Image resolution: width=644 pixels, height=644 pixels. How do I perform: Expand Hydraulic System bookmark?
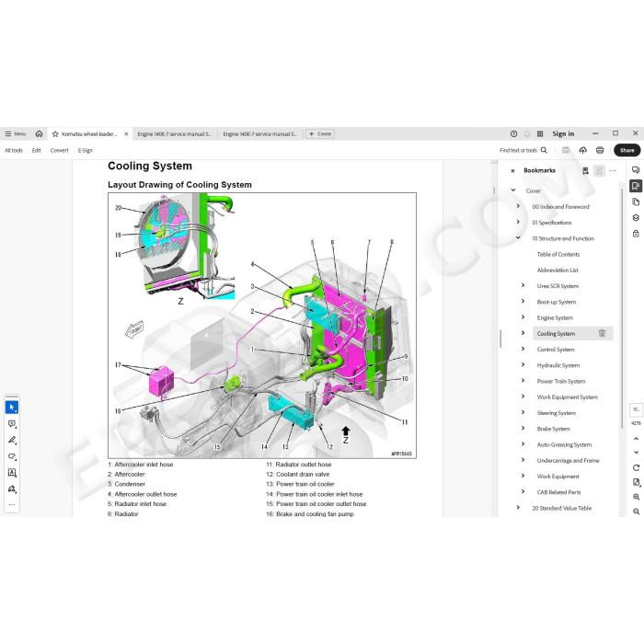click(523, 364)
